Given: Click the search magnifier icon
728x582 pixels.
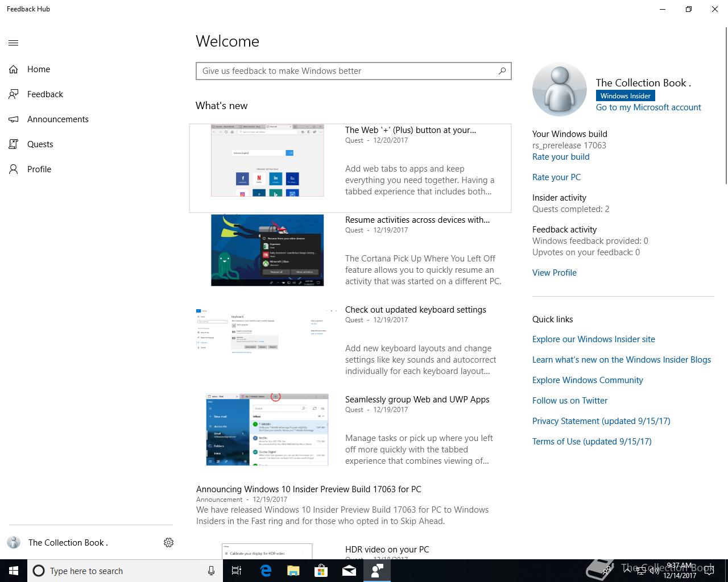Looking at the screenshot, I should (x=502, y=71).
